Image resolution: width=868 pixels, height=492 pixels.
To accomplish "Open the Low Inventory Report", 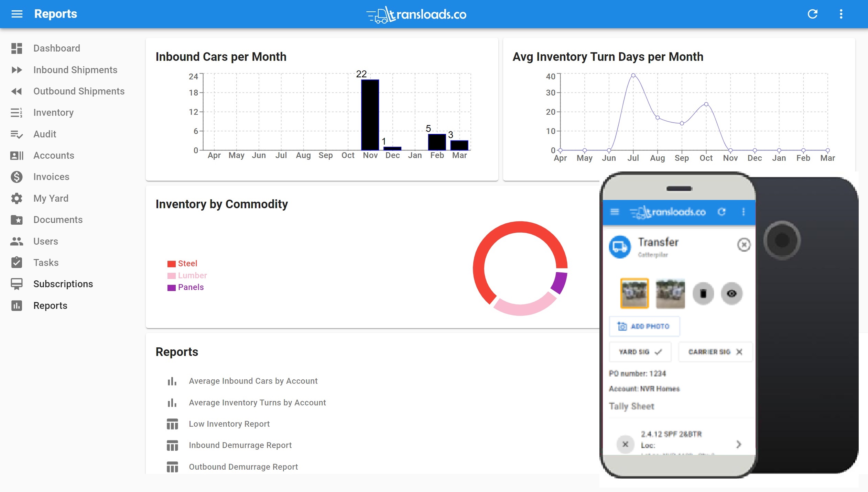I will [229, 424].
